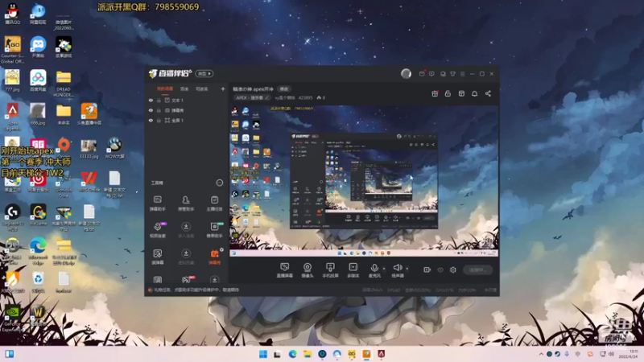The width and height of the screenshot is (644, 362).
Task: Click the 修改 button beside stream title
Action: click(x=284, y=88)
